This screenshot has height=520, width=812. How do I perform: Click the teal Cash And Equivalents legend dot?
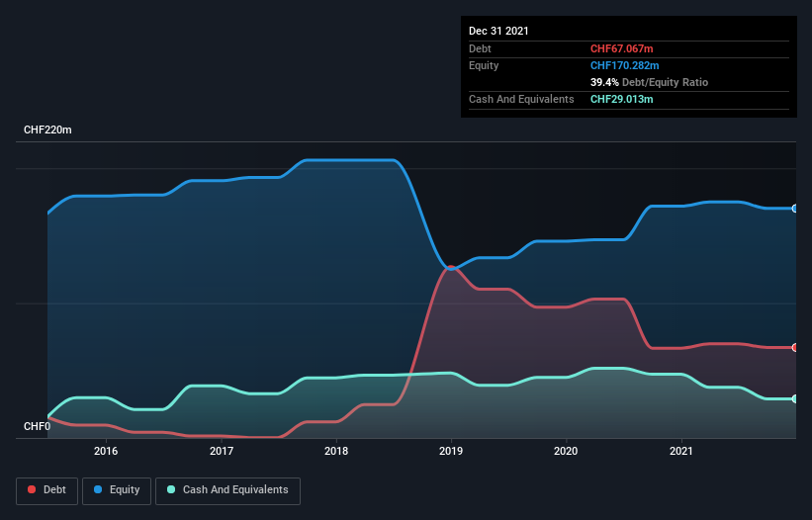point(171,489)
